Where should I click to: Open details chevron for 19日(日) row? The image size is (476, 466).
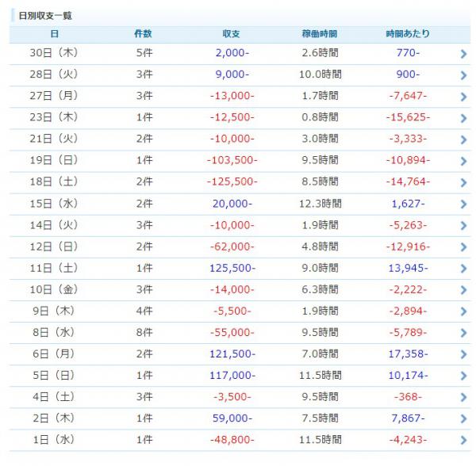(463, 161)
